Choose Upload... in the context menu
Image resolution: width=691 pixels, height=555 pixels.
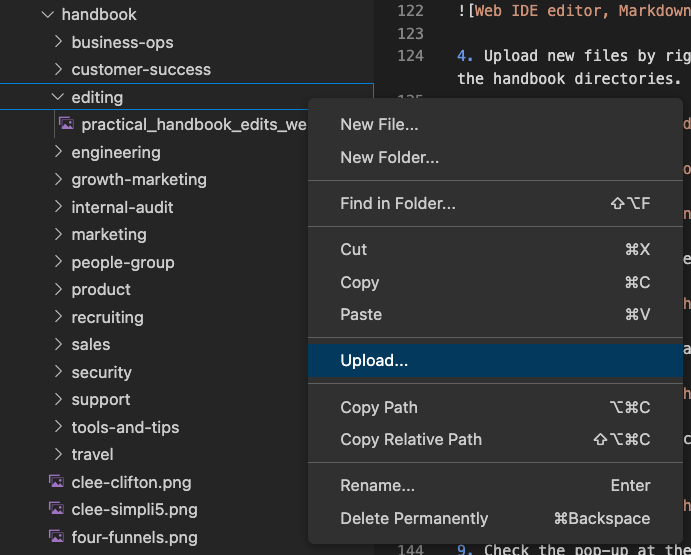(x=495, y=361)
